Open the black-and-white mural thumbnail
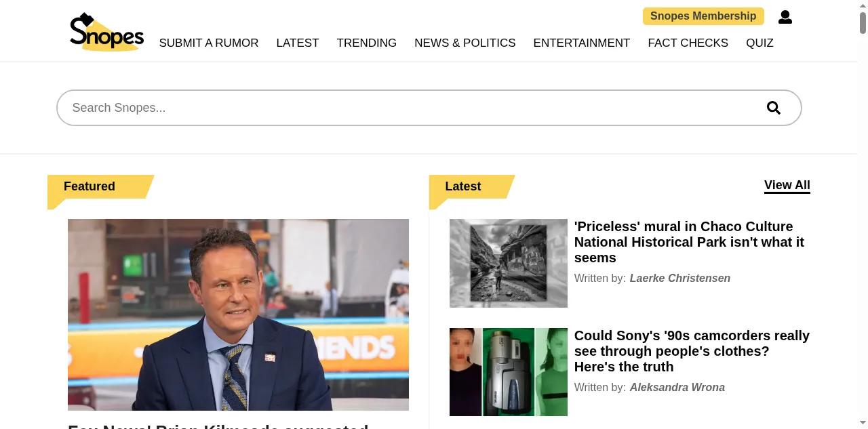The width and height of the screenshot is (868, 429). click(509, 263)
